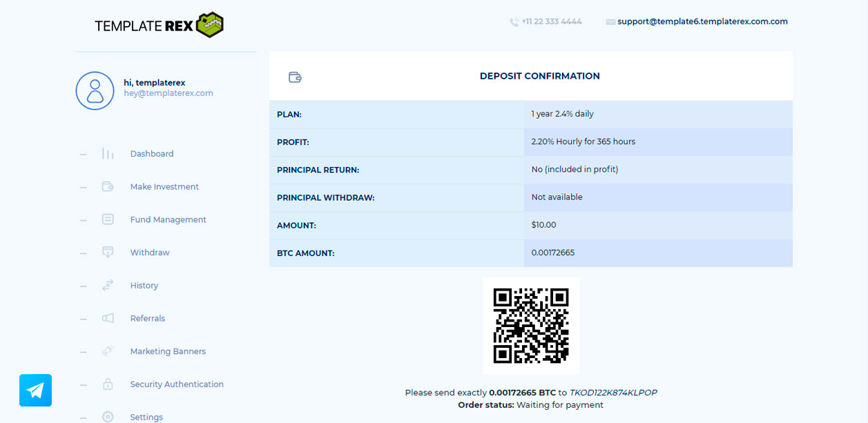Click the Fund Management list icon
This screenshot has width=868, height=423.
pos(108,219)
